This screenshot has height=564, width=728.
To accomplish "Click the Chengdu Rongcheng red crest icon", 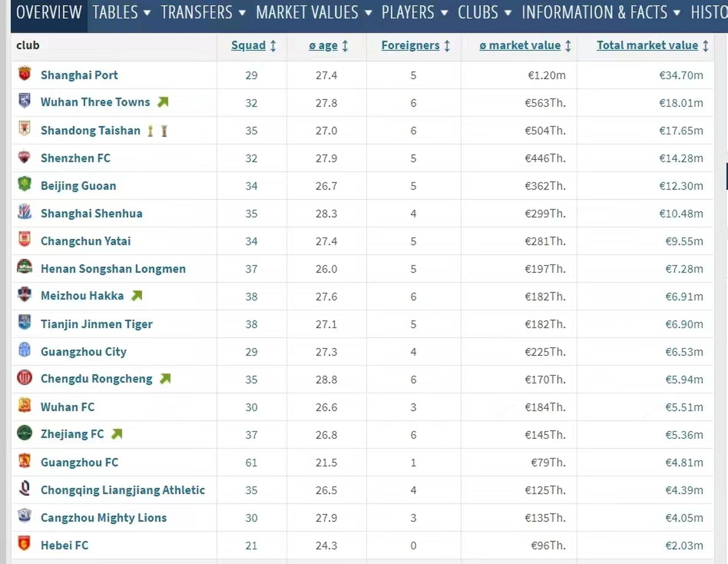I will [25, 378].
